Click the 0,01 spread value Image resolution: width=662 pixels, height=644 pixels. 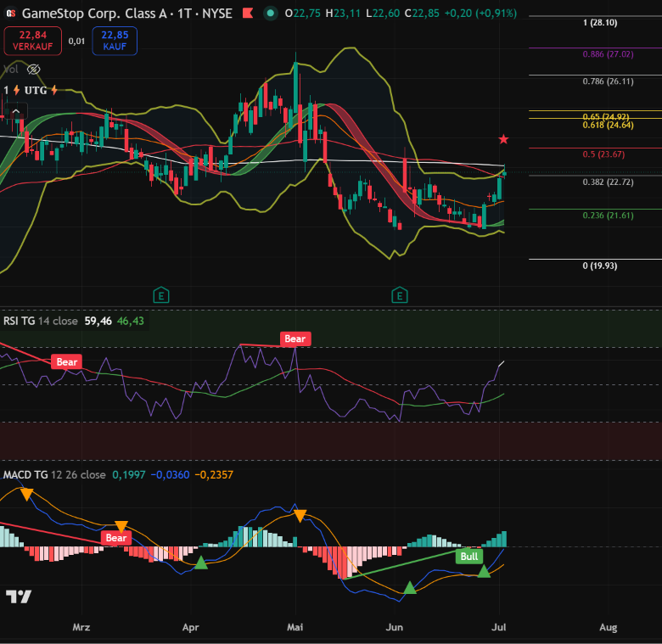click(x=76, y=41)
